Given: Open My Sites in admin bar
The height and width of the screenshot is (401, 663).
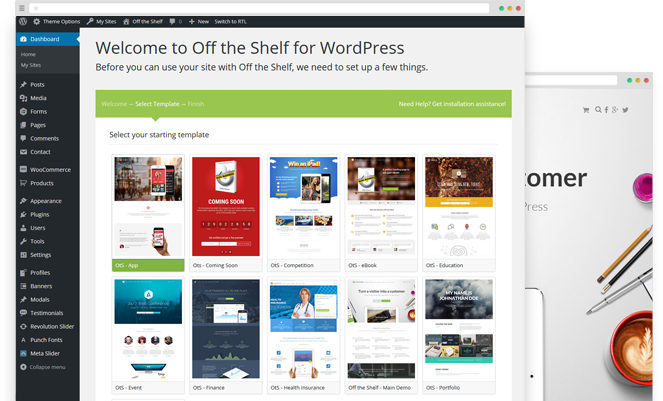Looking at the screenshot, I should click(101, 21).
